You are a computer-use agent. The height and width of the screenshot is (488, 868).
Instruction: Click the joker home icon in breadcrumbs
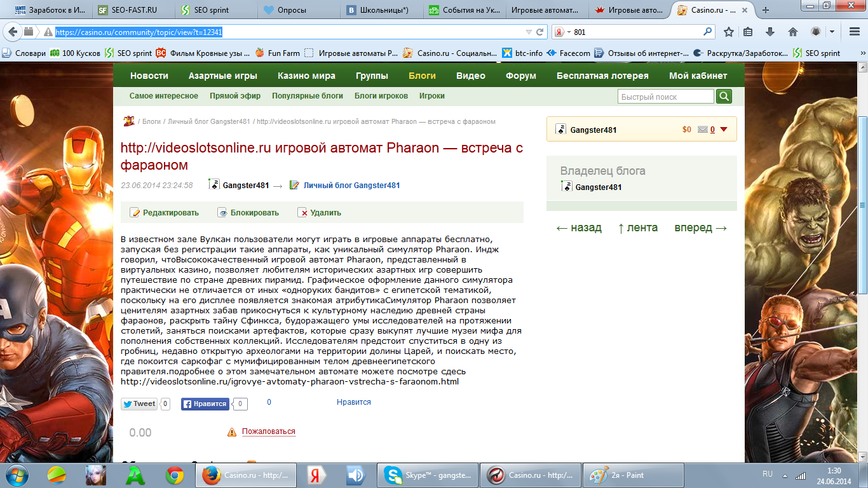128,121
